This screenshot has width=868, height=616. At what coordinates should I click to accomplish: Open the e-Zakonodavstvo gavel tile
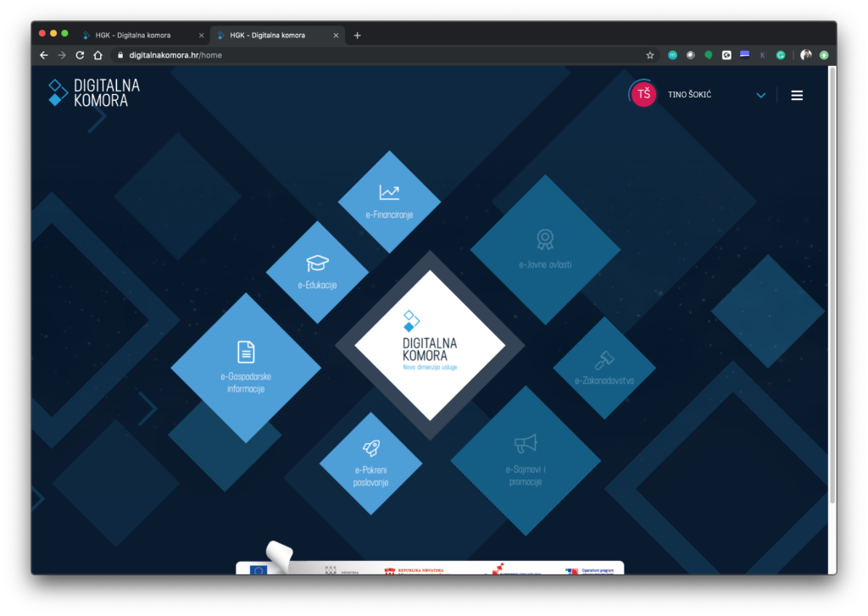coord(604,368)
